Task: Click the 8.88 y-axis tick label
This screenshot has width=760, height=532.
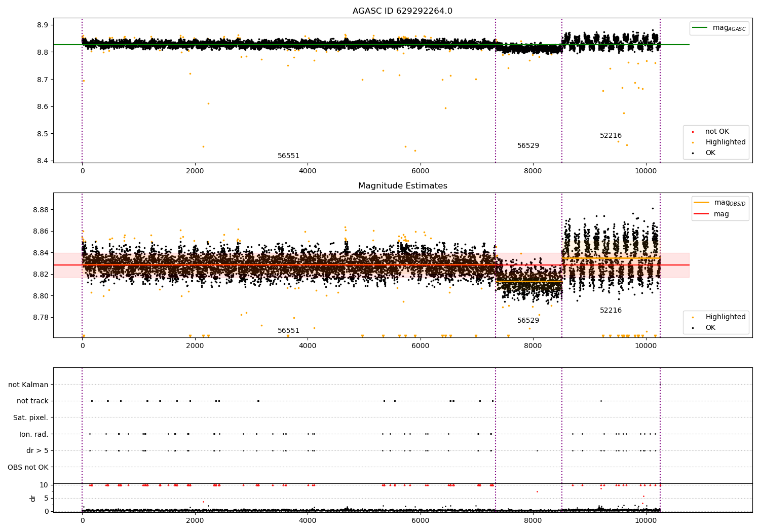Action: (x=41, y=210)
